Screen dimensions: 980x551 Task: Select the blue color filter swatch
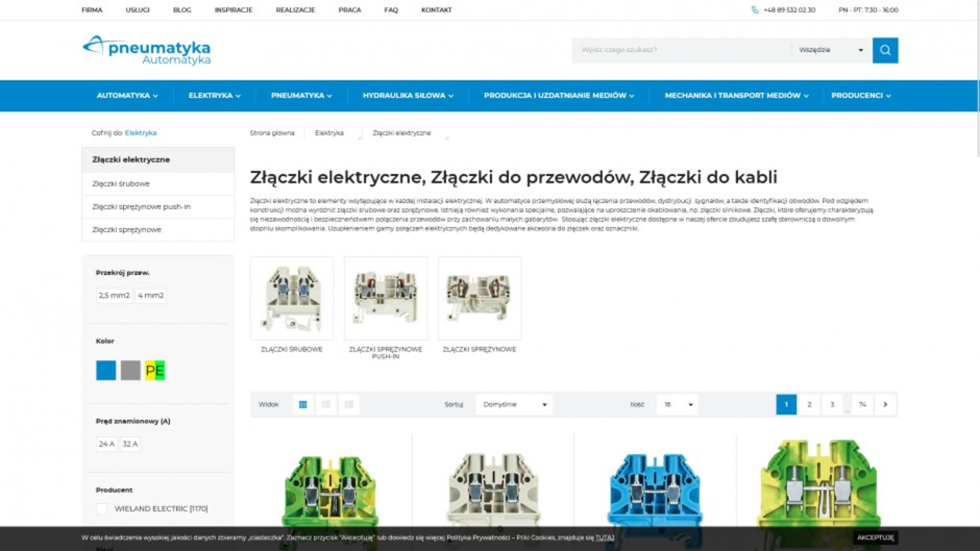(x=106, y=370)
